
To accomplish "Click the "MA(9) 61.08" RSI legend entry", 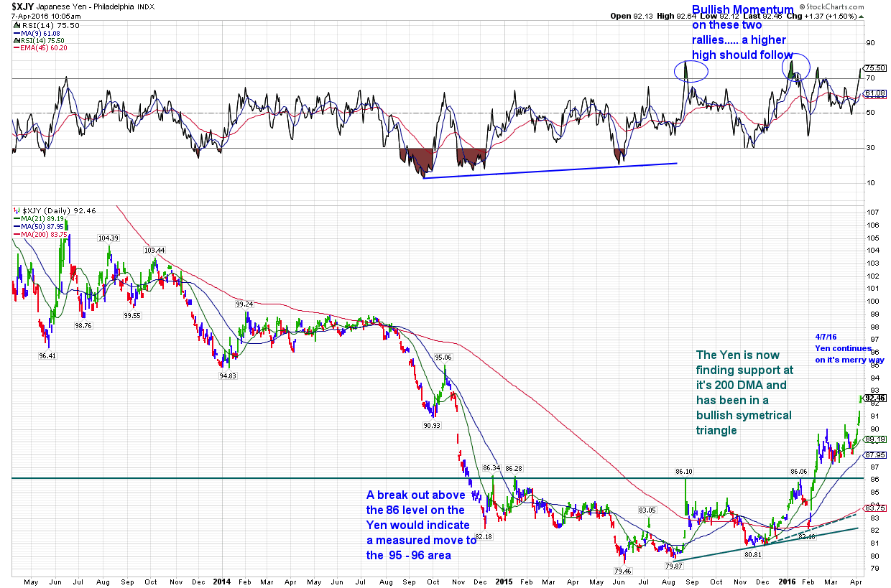I will (x=37, y=32).
